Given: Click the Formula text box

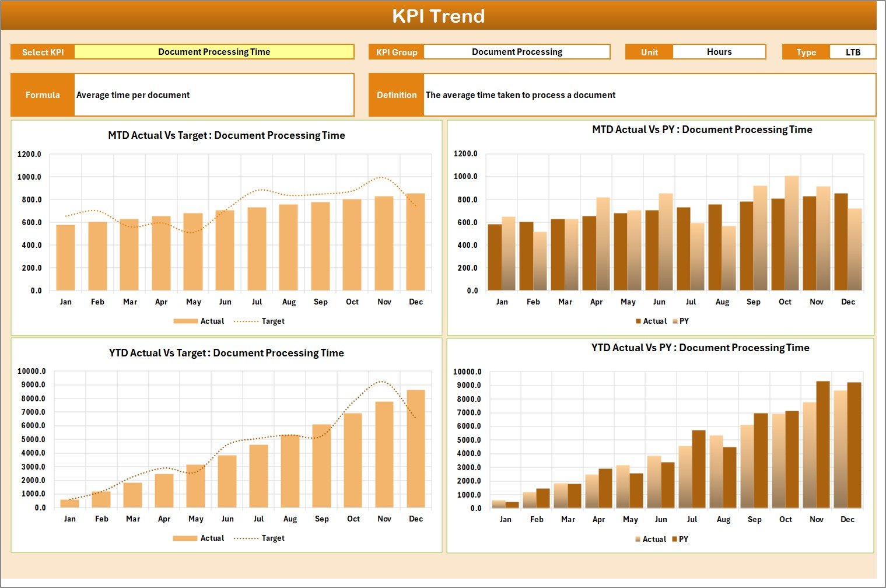Looking at the screenshot, I should pos(213,94).
